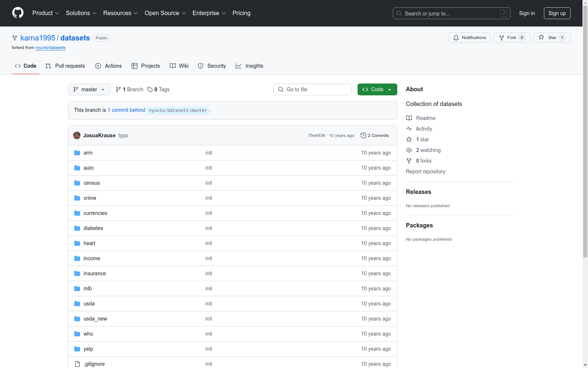The image size is (588, 368).
Task: Click the GitHub logo icon
Action: click(18, 13)
